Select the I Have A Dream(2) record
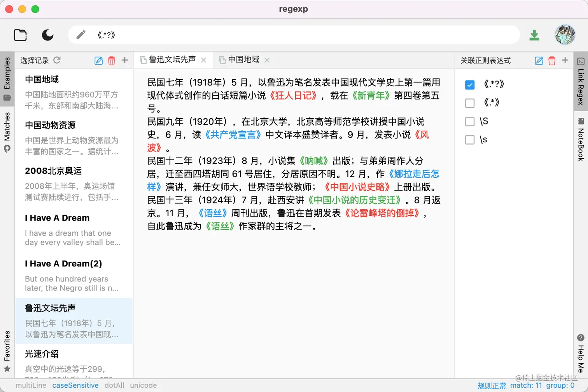Image resolution: width=588 pixels, height=392 pixels. tap(74, 275)
